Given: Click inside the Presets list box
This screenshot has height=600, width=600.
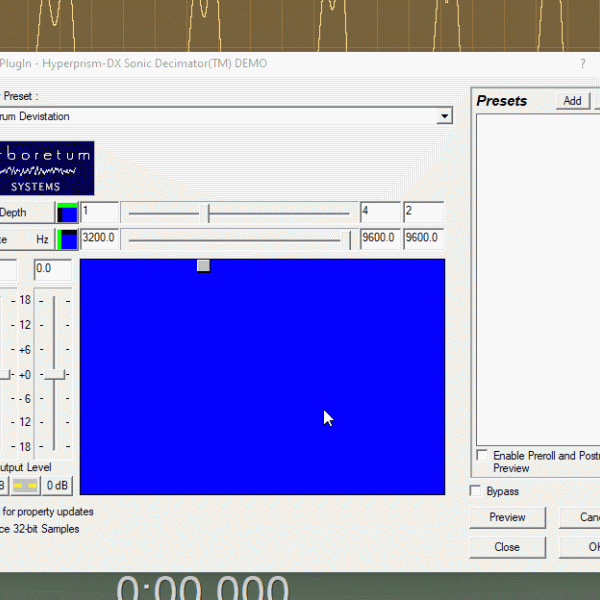Looking at the screenshot, I should coord(538,279).
